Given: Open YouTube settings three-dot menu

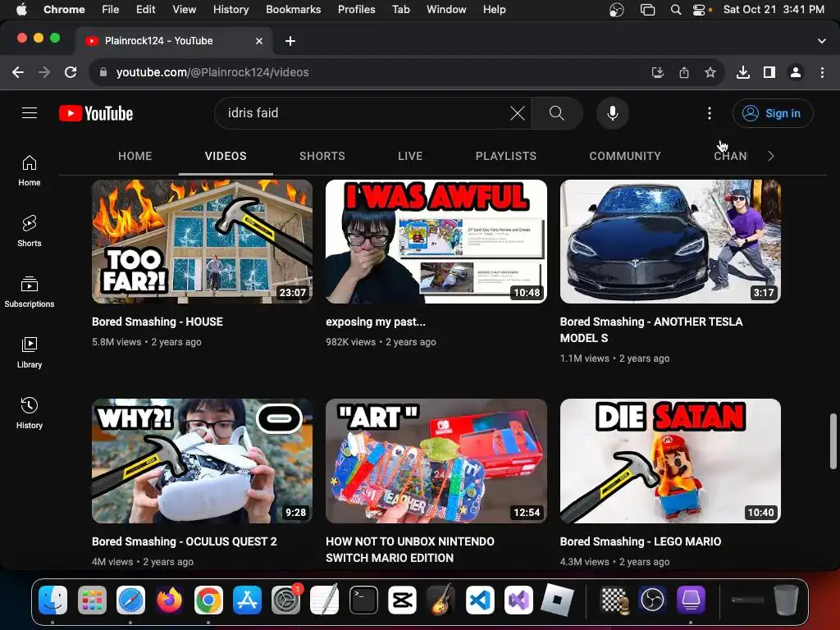Looking at the screenshot, I should pyautogui.click(x=710, y=113).
